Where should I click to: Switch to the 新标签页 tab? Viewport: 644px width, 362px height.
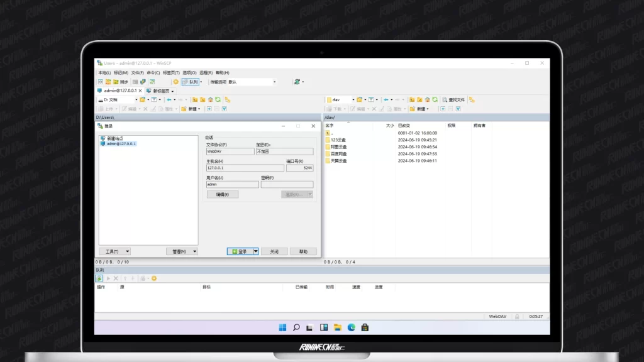[x=160, y=90]
